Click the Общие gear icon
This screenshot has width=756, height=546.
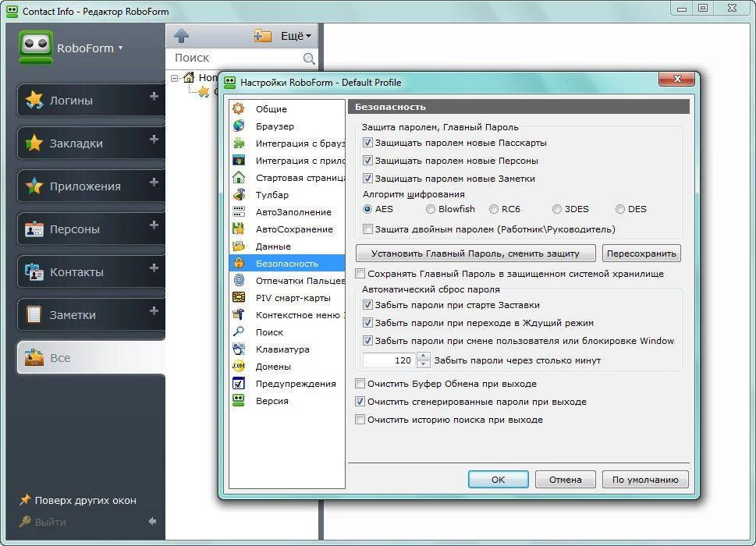[x=239, y=108]
